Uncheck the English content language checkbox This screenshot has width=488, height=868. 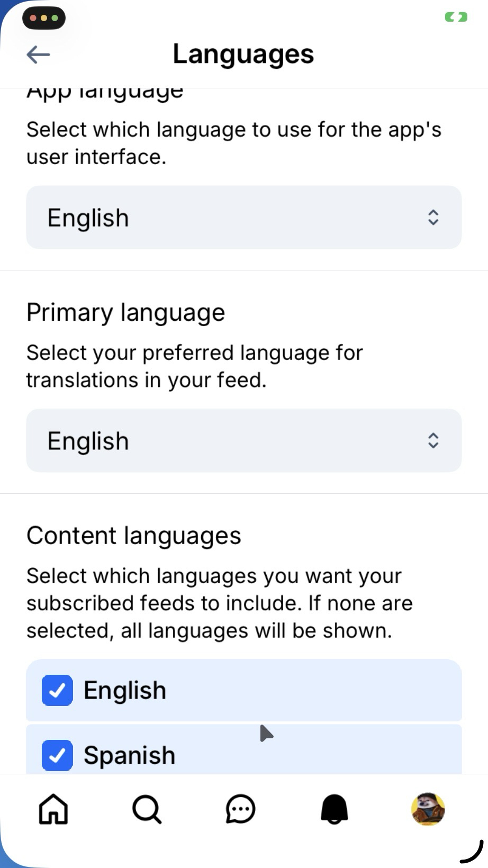click(57, 690)
